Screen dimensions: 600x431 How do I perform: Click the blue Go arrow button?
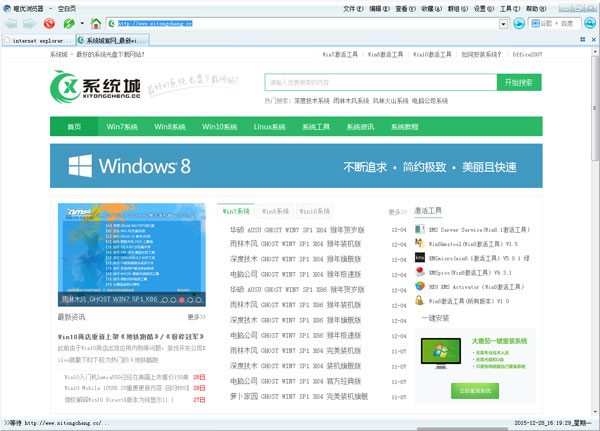(519, 24)
